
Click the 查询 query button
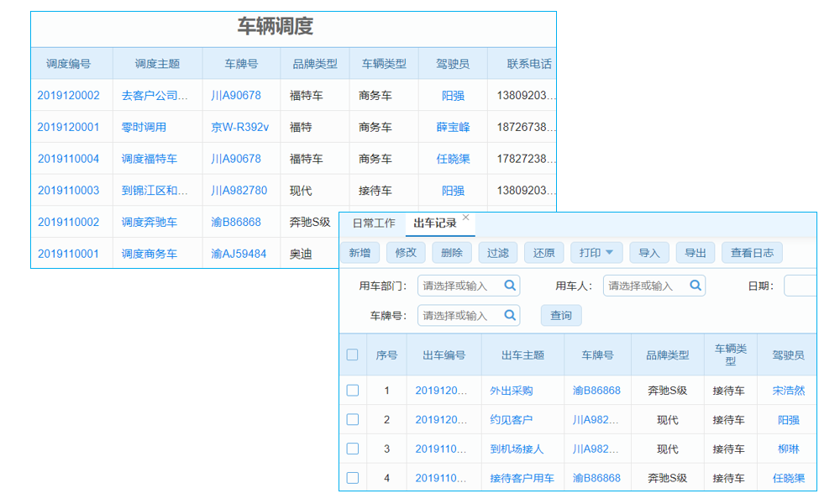[560, 315]
